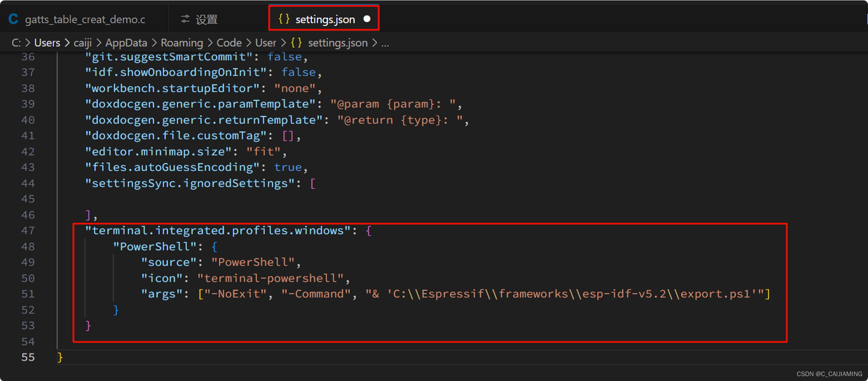Click the settings sliders icon on 设置 tab
Image resolution: width=868 pixels, height=381 pixels.
click(185, 19)
